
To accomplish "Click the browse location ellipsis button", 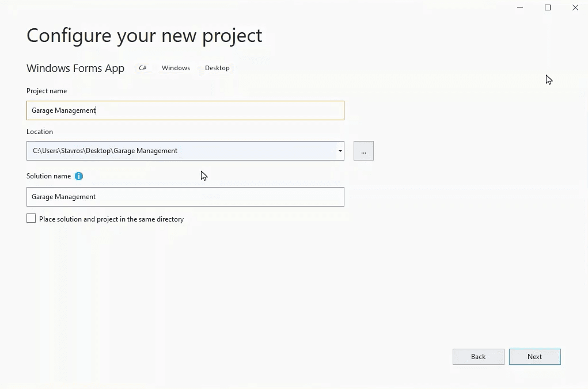I will [363, 151].
